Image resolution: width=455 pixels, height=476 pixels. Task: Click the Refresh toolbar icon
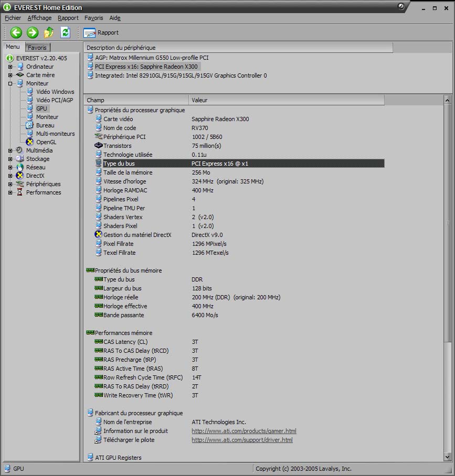point(65,33)
